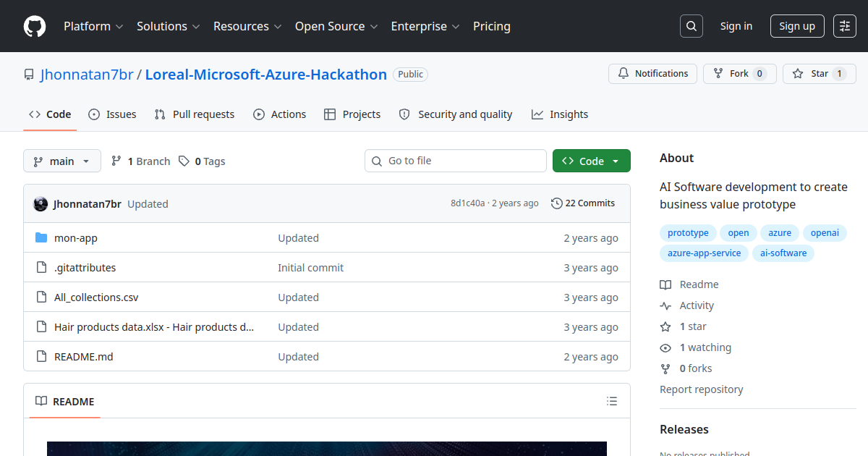Click the open topic tag
The height and width of the screenshot is (456, 868).
click(x=739, y=233)
